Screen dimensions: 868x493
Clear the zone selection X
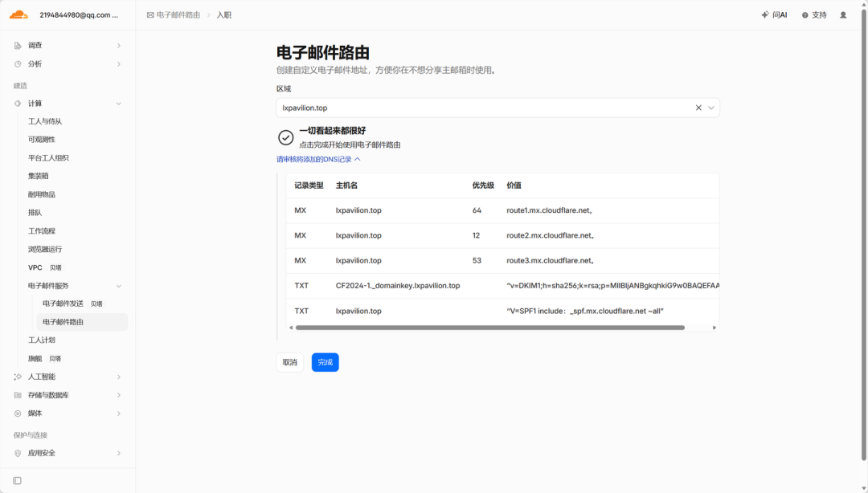coord(698,108)
